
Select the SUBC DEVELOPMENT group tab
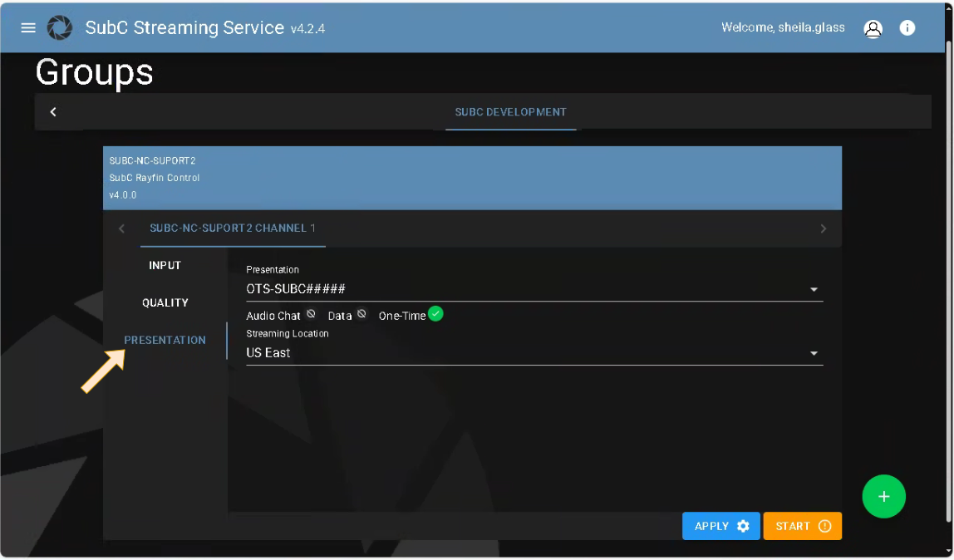(x=510, y=112)
